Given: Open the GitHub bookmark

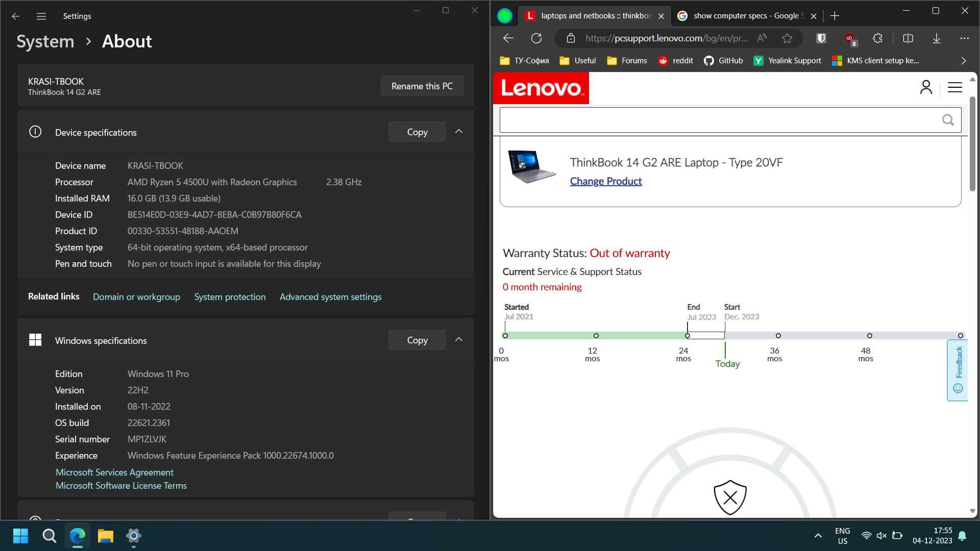Looking at the screenshot, I should coord(723,61).
